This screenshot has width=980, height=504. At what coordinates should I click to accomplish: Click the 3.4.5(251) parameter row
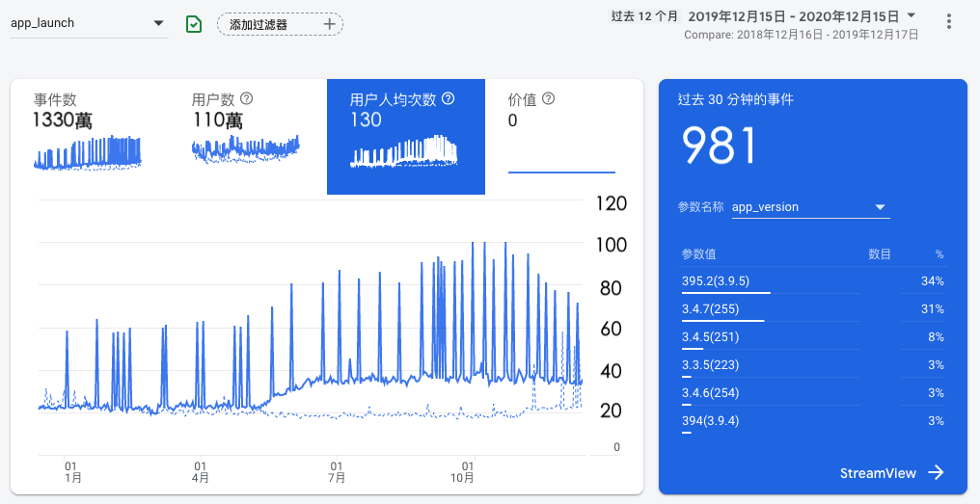click(x=812, y=337)
